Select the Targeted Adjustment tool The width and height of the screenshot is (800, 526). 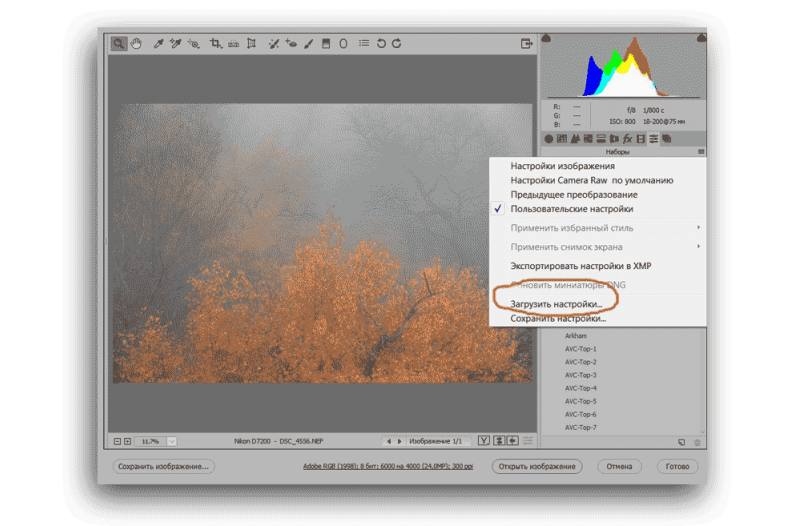pyautogui.click(x=193, y=44)
